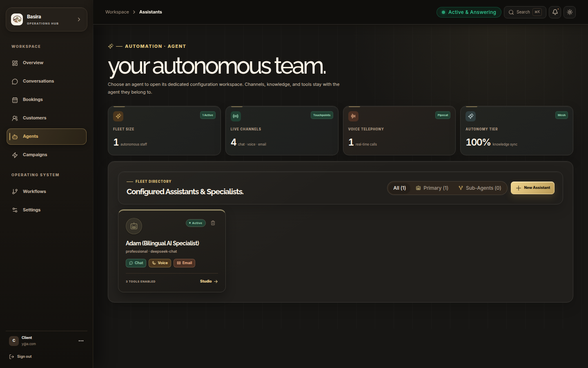Click the Mesh badge
588x368 pixels.
562,115
